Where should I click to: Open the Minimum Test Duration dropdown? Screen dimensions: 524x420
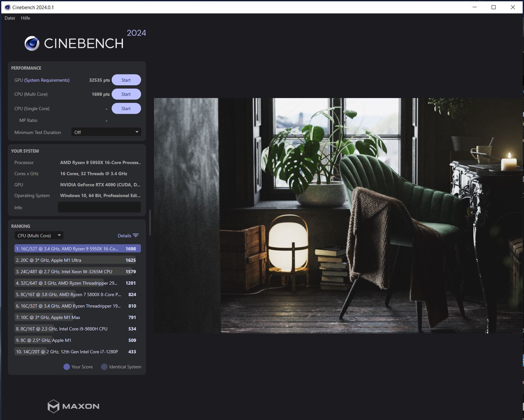point(106,132)
